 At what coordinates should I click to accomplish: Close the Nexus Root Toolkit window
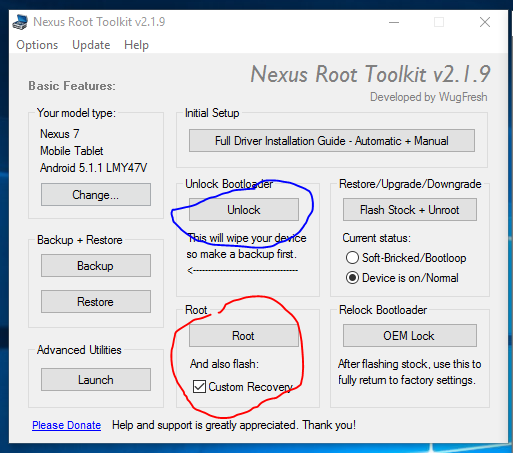[x=485, y=22]
